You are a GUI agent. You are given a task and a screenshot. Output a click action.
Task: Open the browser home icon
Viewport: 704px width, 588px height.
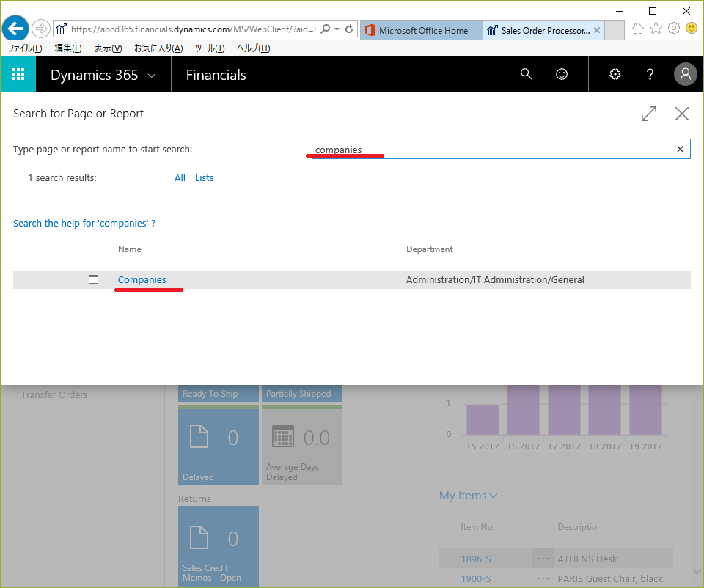click(637, 29)
